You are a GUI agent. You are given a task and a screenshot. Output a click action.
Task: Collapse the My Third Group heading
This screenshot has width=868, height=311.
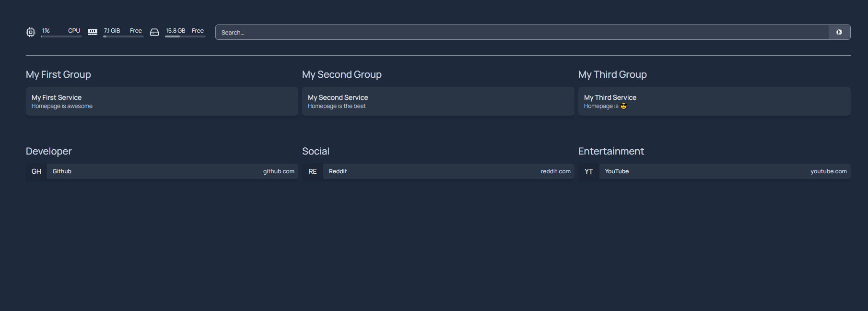612,74
